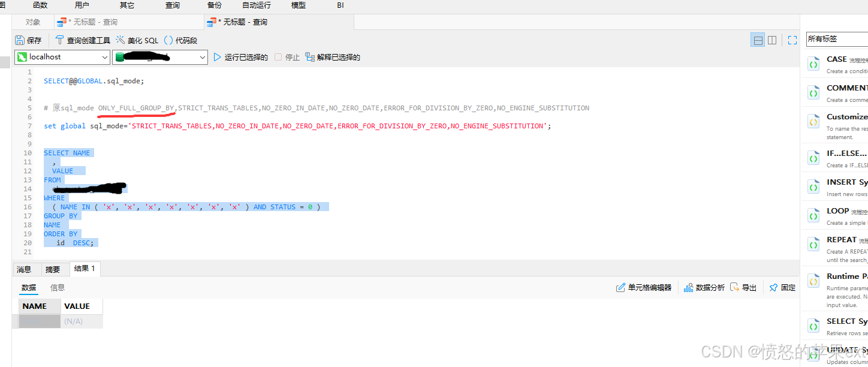Image resolution: width=868 pixels, height=367 pixels.
Task: Open the 备份 menu
Action: [214, 5]
